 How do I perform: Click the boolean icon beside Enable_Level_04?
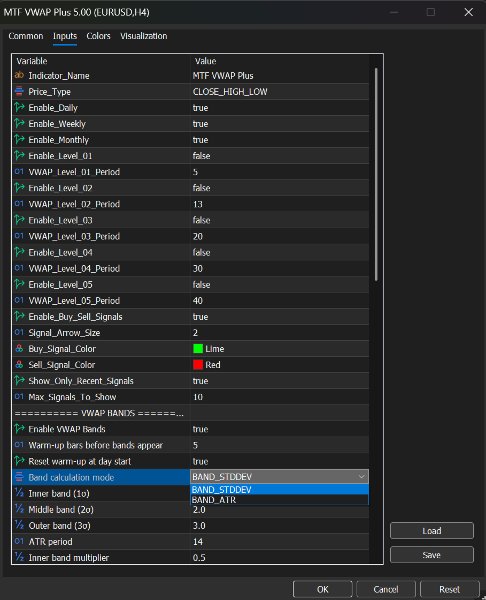coord(19,252)
